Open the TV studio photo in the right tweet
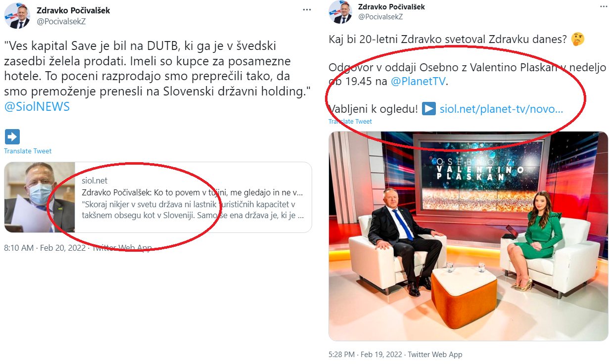The image size is (609, 364). point(468,236)
